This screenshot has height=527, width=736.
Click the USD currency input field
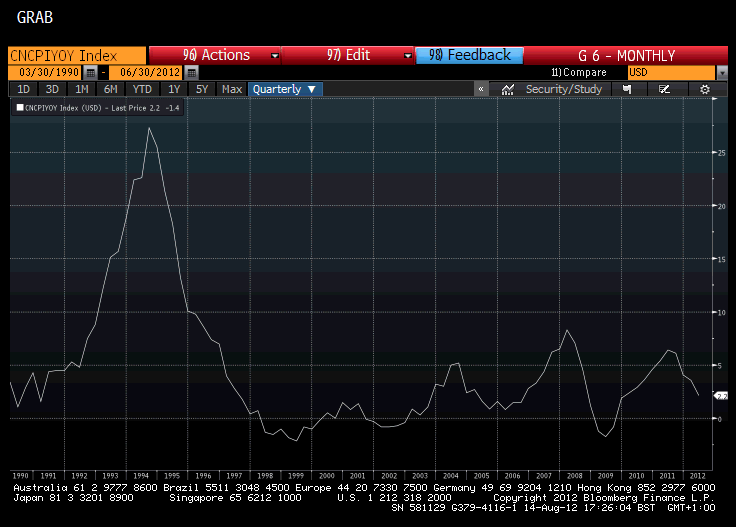[672, 73]
